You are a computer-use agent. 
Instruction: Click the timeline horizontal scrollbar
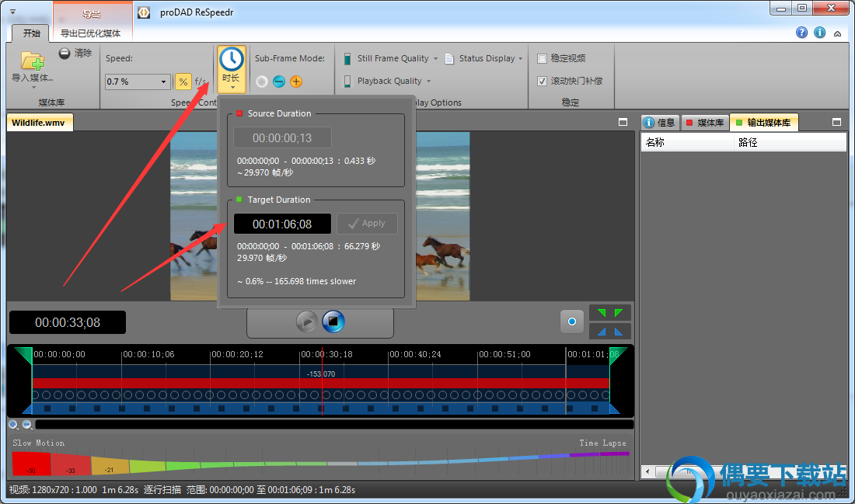tap(334, 425)
